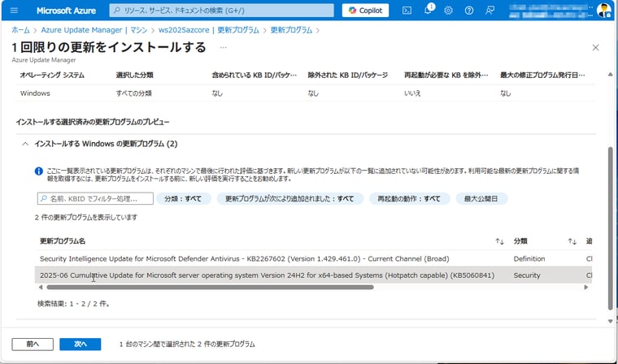Viewport: 618px width, 364px height.
Task: Sort by 更新プログラム名 column arrows
Action: point(499,241)
